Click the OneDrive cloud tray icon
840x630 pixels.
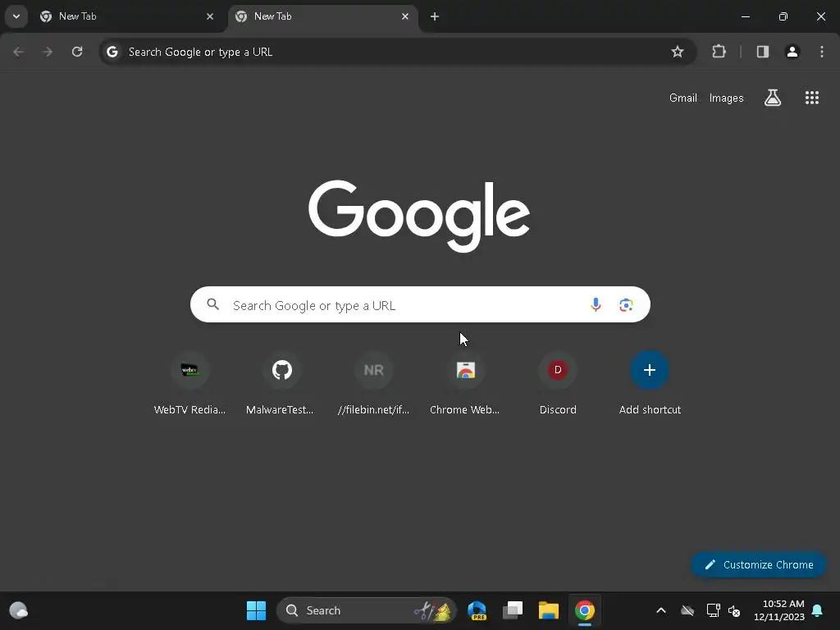coord(687,610)
